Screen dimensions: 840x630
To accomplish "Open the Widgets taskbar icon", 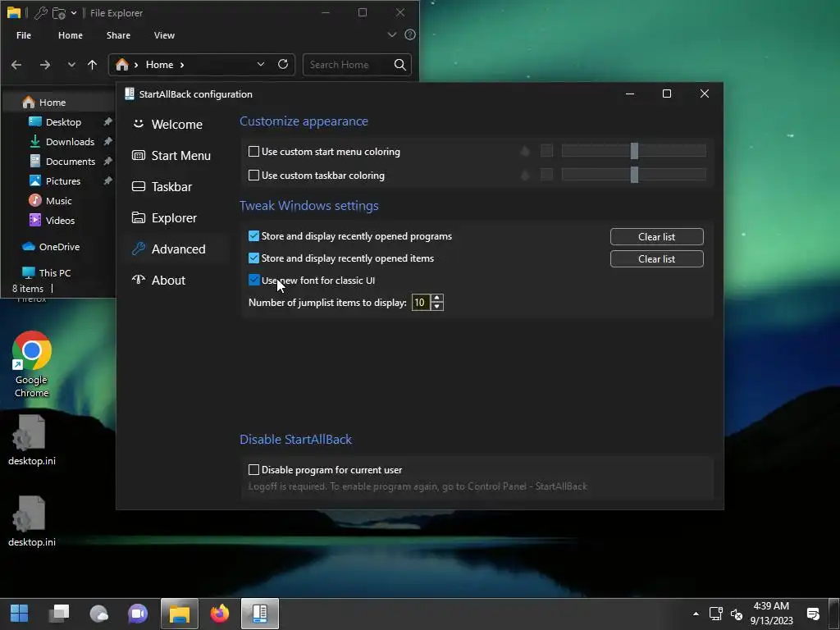I will [98, 614].
